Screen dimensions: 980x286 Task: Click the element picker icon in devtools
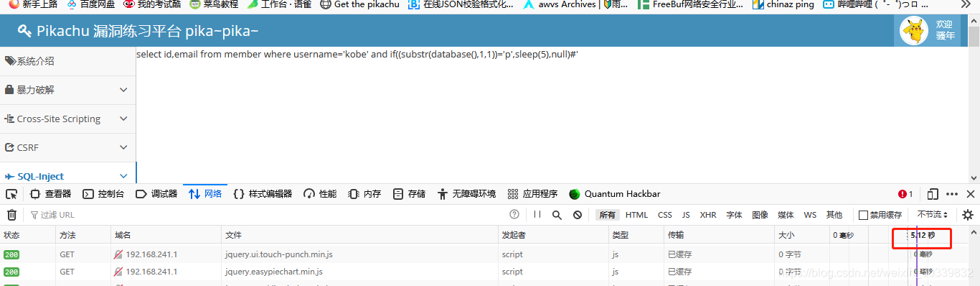11,194
